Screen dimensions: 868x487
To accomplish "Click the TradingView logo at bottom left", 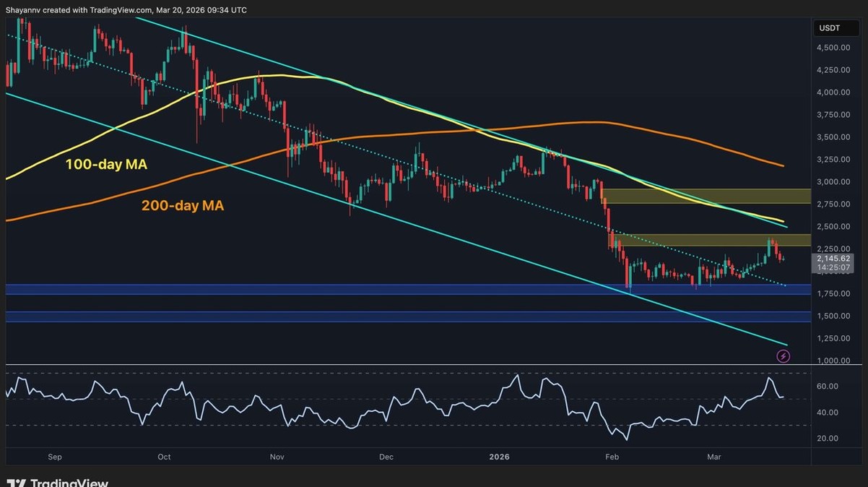I will (58, 482).
